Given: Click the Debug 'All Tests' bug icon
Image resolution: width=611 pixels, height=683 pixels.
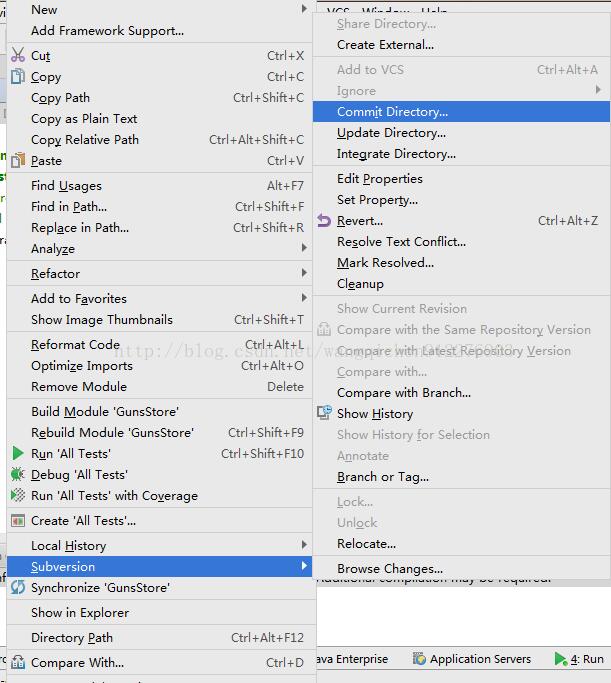Looking at the screenshot, I should pyautogui.click(x=18, y=475).
